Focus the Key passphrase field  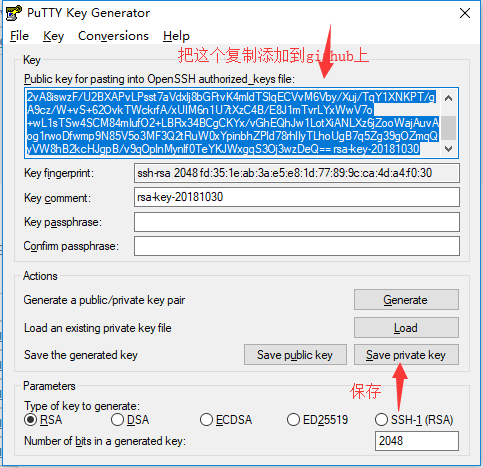297,222
